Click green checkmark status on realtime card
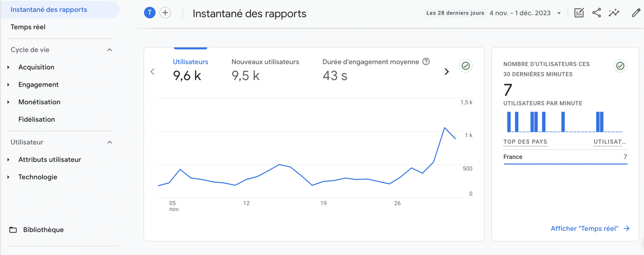Viewport: 644px width, 255px height. click(x=620, y=66)
